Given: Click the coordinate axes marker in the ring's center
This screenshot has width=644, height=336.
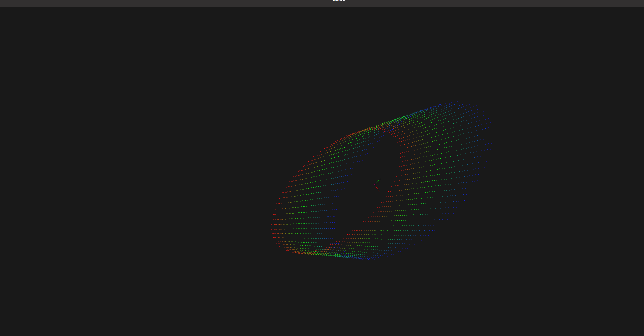Looking at the screenshot, I should (x=377, y=185).
